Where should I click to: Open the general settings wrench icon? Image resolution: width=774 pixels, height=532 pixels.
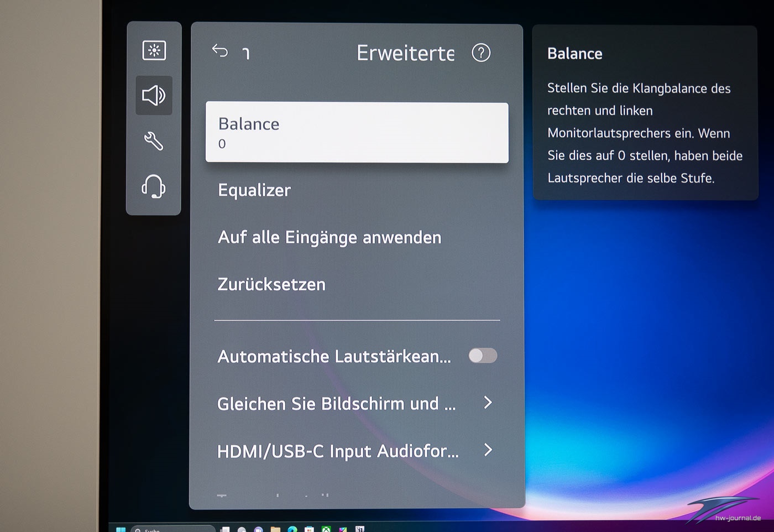click(x=154, y=141)
